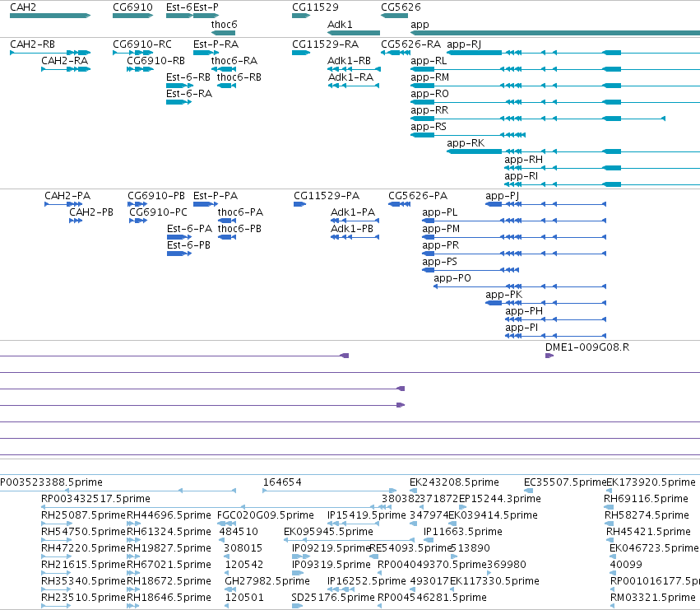700x610 pixels.
Task: Select the CAH2 gene label
Action: [23, 7]
